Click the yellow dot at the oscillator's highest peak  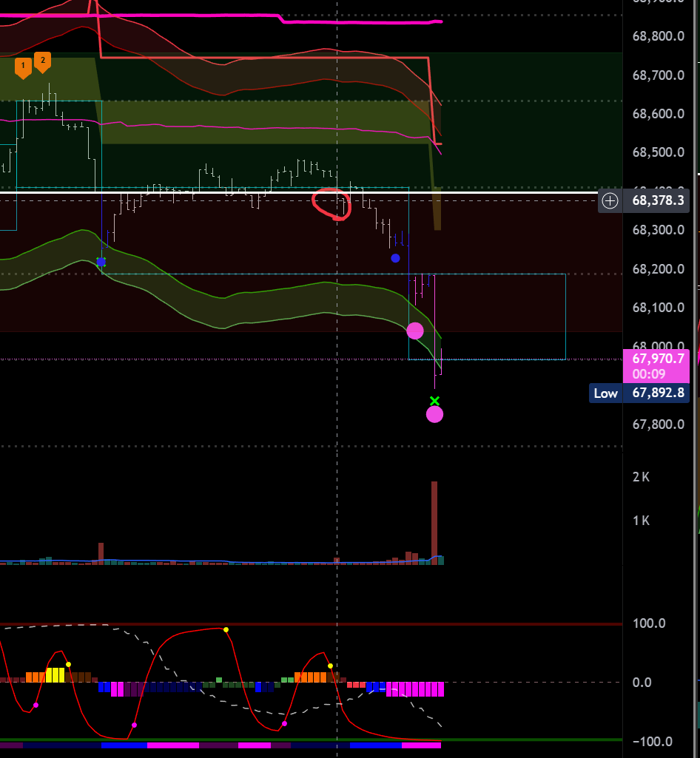point(226,630)
